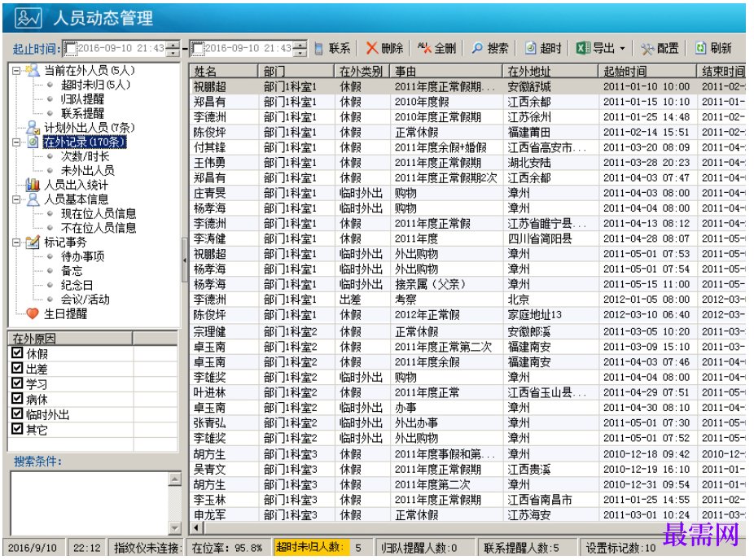The width and height of the screenshot is (754, 560).
Task: Select 待办事项 tree item
Action: pos(82,256)
